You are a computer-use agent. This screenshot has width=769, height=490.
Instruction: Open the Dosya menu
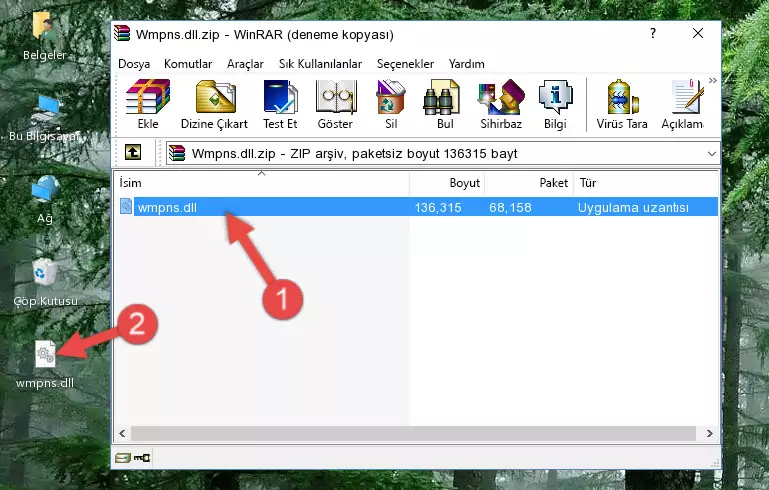coord(134,64)
